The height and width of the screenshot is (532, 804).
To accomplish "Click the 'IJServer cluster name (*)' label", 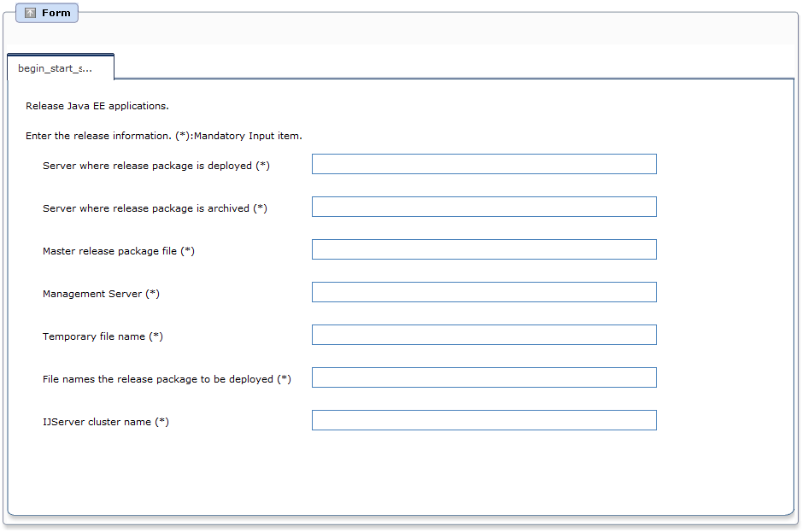I will (x=106, y=421).
